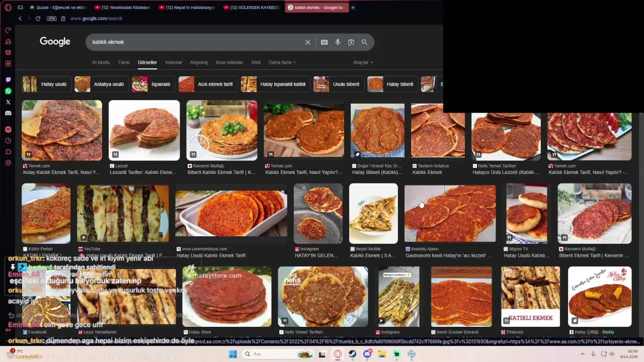Image resolution: width=644 pixels, height=362 pixels.
Task: Open Kevserin Mutfağı Biberli Katıklı image
Action: point(222,130)
